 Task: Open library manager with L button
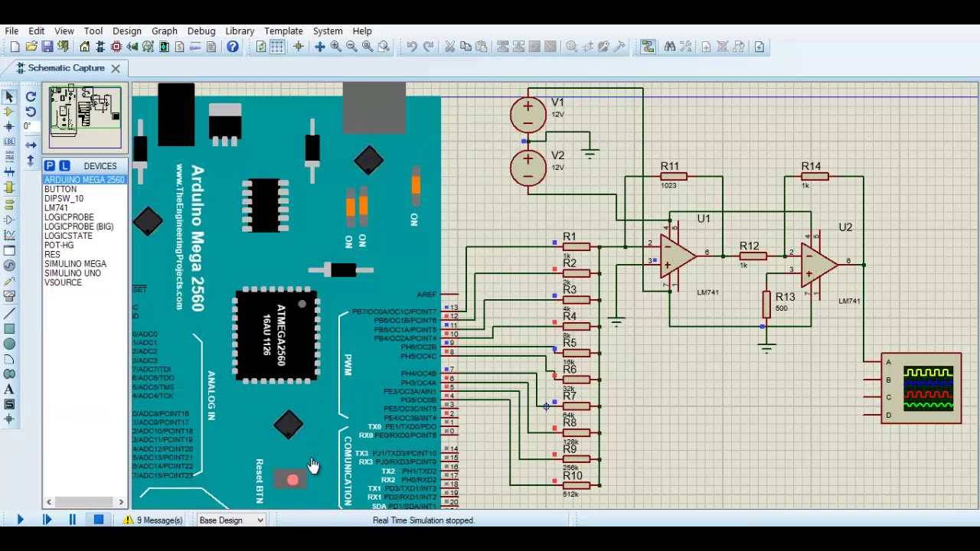(64, 166)
